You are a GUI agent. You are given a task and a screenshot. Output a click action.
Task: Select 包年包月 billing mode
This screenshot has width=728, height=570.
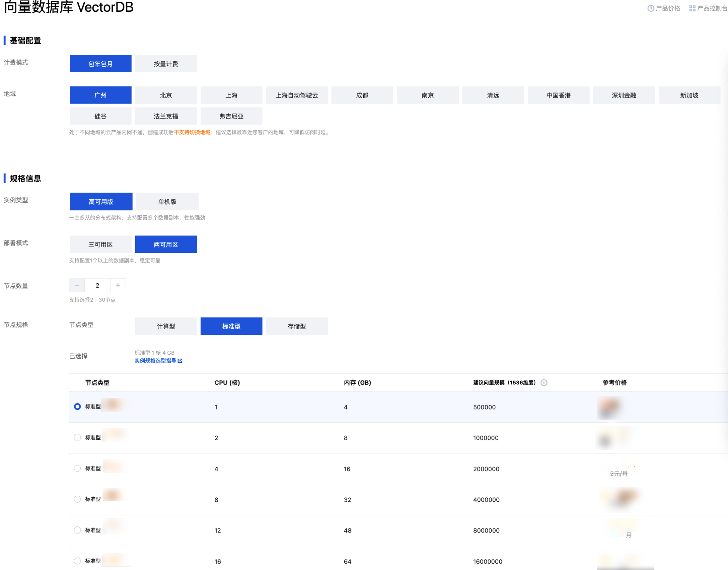click(x=100, y=64)
